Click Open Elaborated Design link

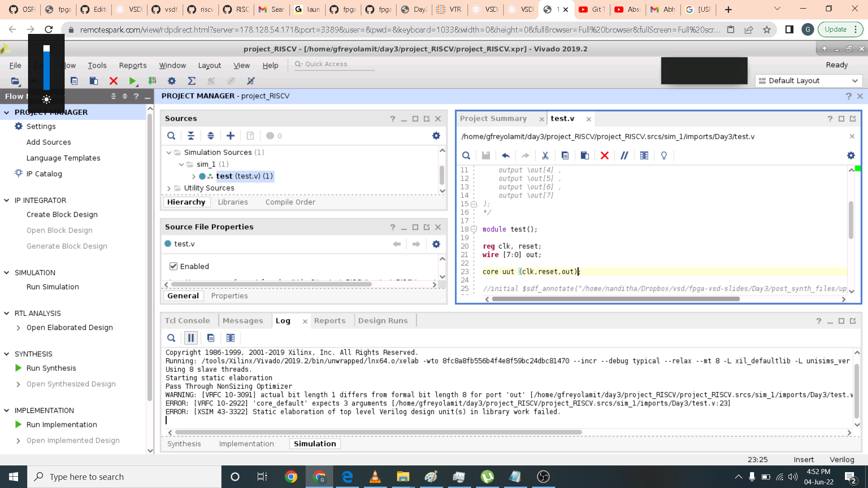coord(70,327)
